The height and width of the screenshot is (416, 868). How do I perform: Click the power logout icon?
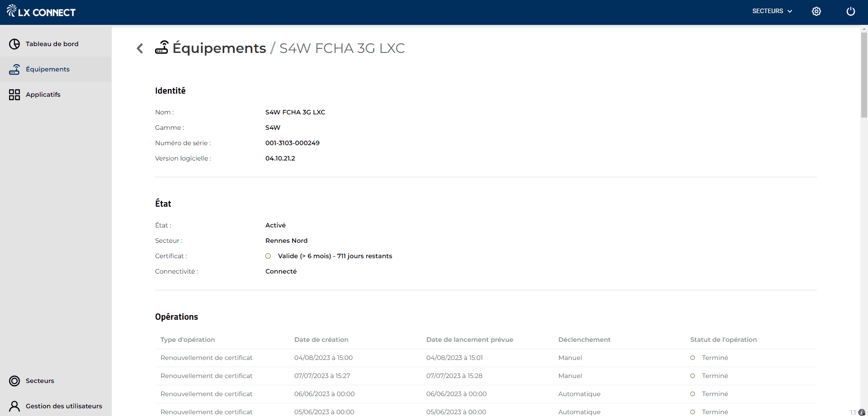850,11
